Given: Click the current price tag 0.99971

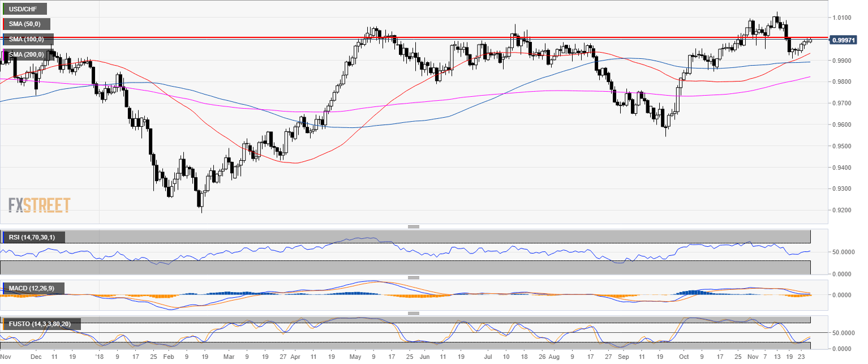Looking at the screenshot, I should tap(846, 40).
